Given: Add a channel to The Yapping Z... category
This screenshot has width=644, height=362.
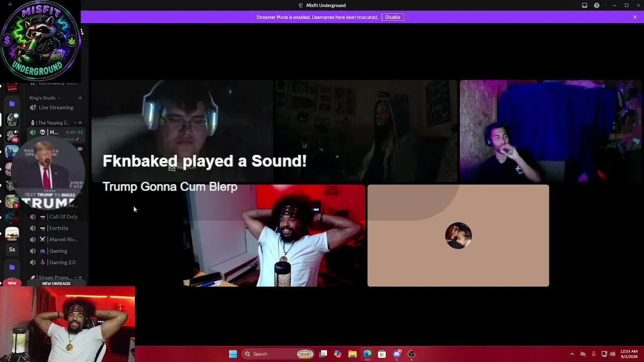Looking at the screenshot, I should click(x=80, y=123).
